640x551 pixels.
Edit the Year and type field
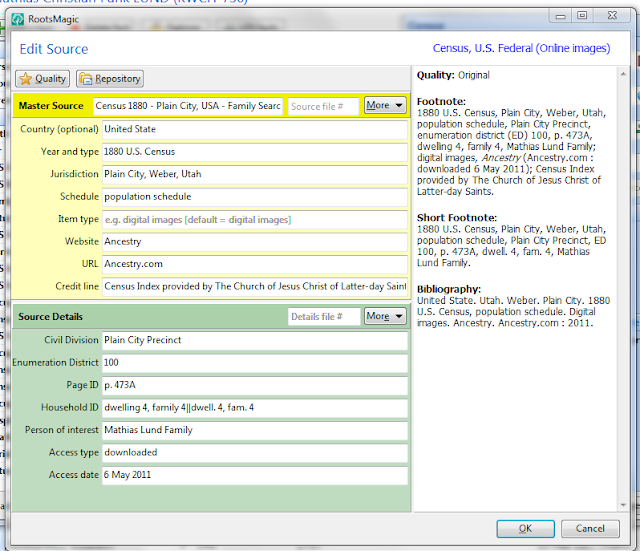point(255,152)
